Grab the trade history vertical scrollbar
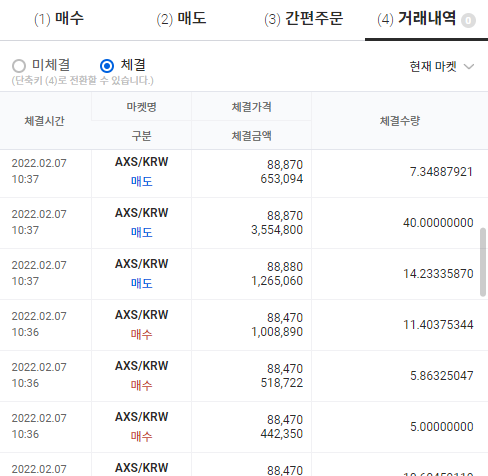 click(x=483, y=262)
